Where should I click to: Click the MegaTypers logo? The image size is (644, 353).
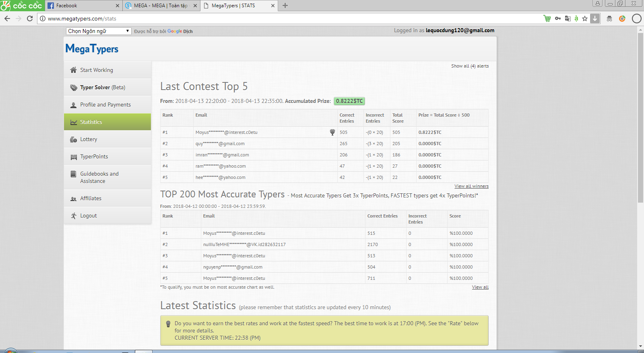point(92,49)
